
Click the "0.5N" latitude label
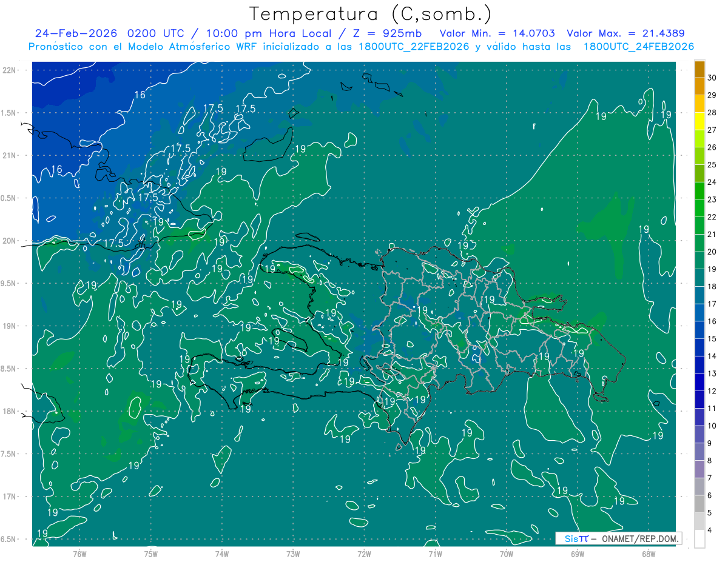(9, 198)
